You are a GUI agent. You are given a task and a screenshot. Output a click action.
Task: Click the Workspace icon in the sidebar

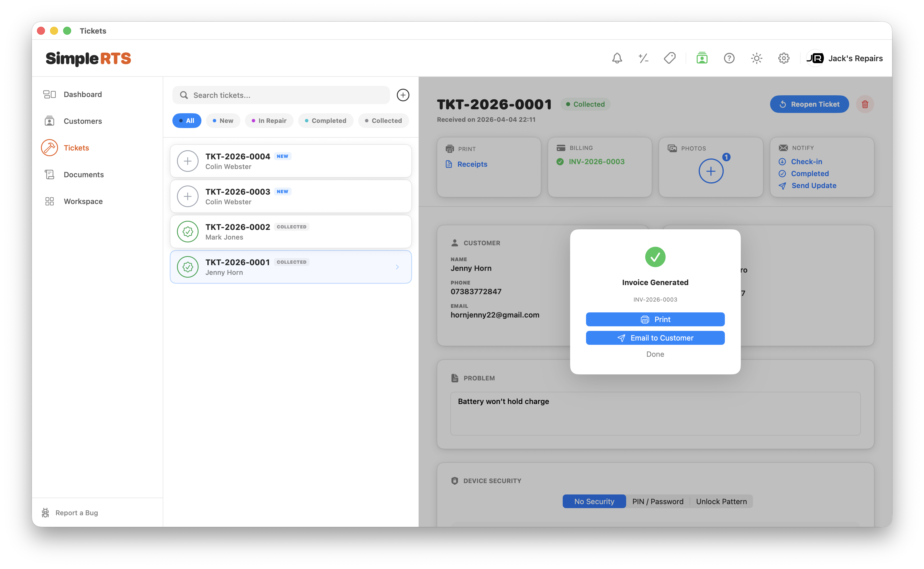coord(49,201)
